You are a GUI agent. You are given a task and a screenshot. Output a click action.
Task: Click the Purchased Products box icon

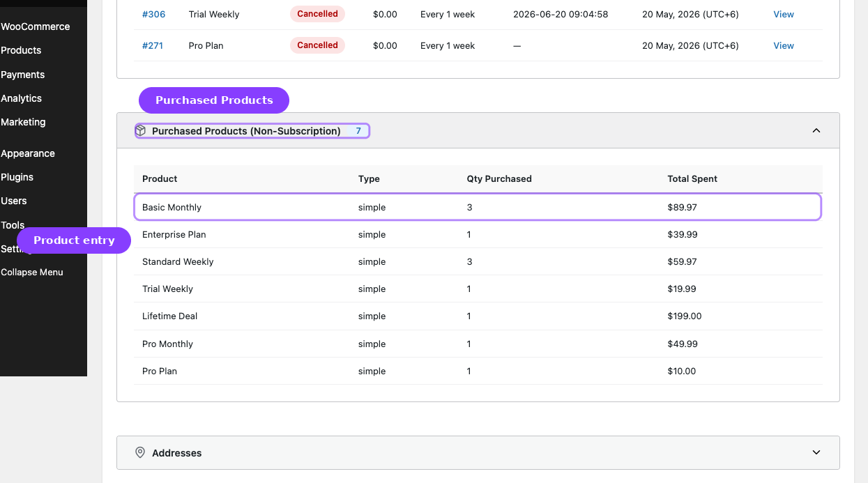pos(140,130)
